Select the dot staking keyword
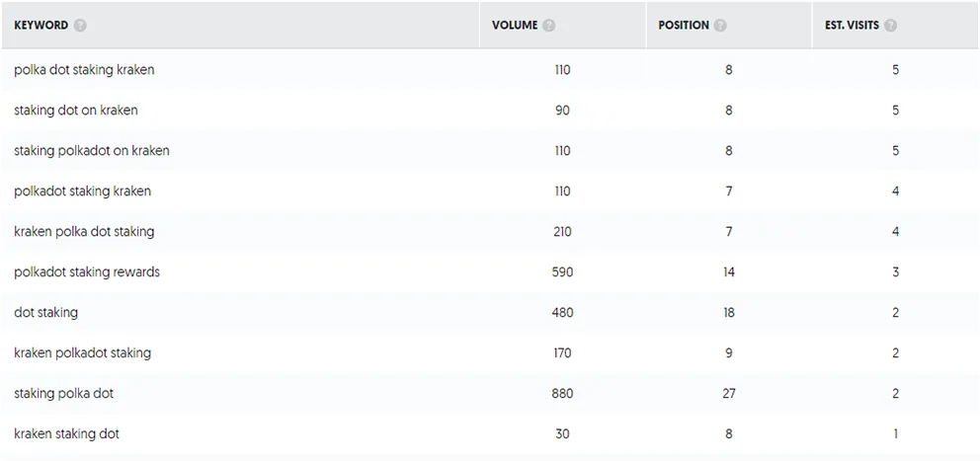980x461 pixels. pyautogui.click(x=46, y=312)
